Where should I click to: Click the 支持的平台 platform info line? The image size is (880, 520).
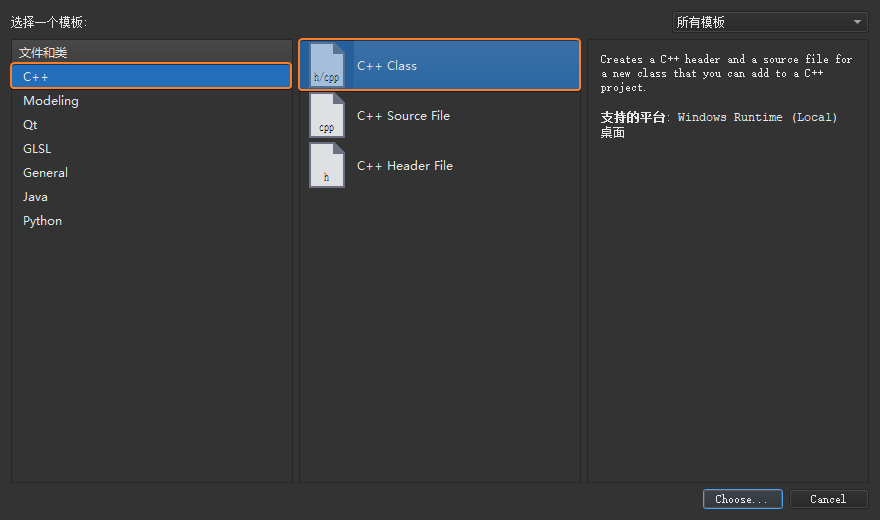pos(719,125)
